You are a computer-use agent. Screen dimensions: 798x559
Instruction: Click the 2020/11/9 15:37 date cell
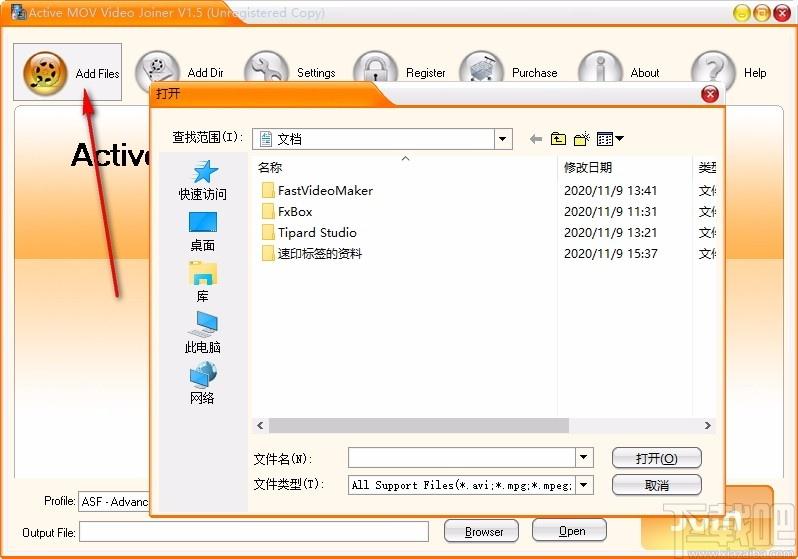[611, 254]
